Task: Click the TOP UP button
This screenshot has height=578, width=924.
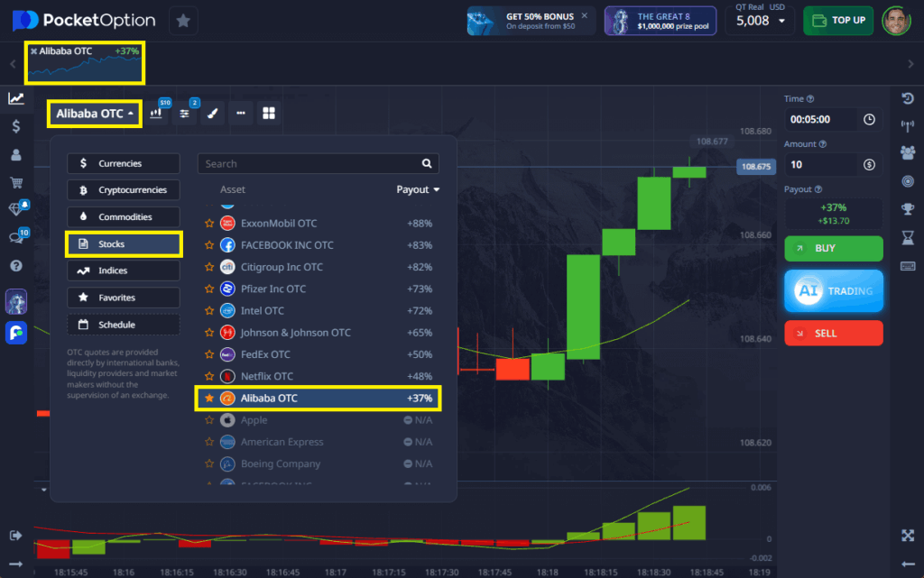Action: point(837,20)
